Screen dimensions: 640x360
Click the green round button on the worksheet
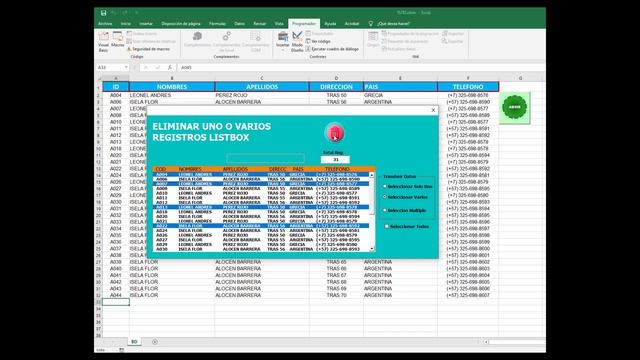tap(515, 107)
